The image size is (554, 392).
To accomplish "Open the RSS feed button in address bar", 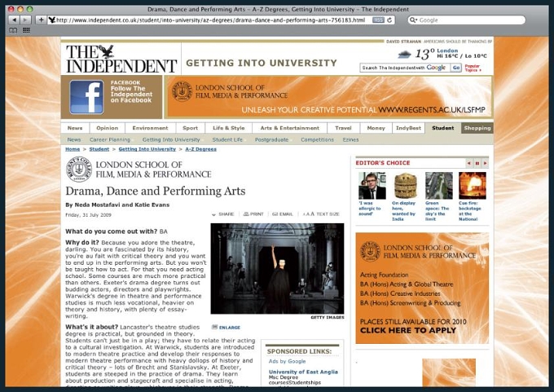I will coord(378,20).
